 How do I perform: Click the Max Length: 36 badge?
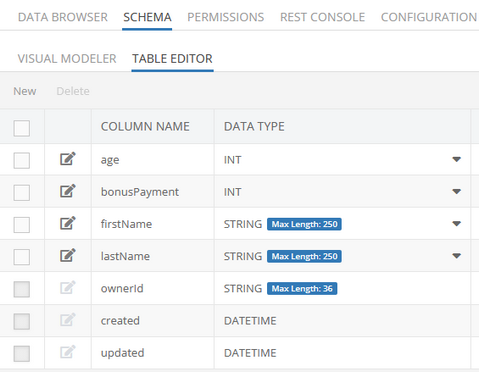(302, 288)
